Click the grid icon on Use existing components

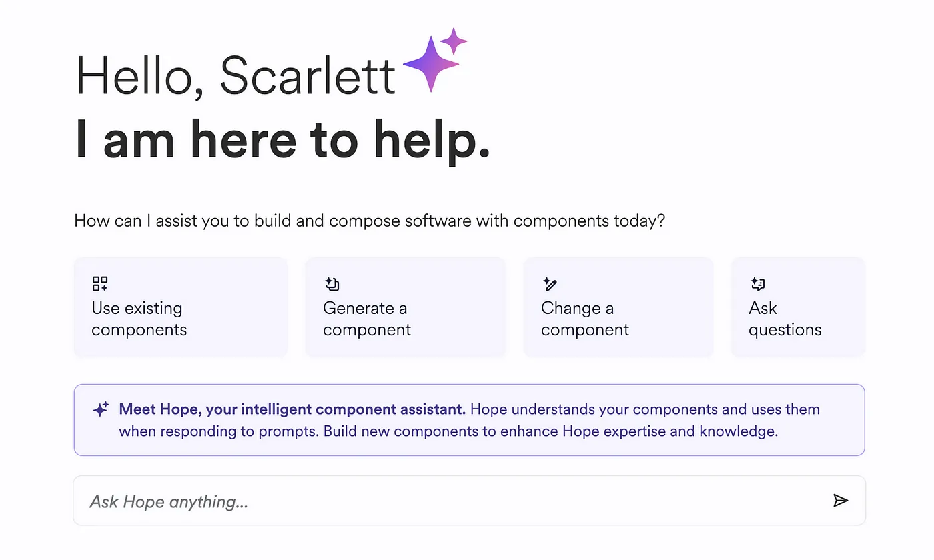click(100, 284)
